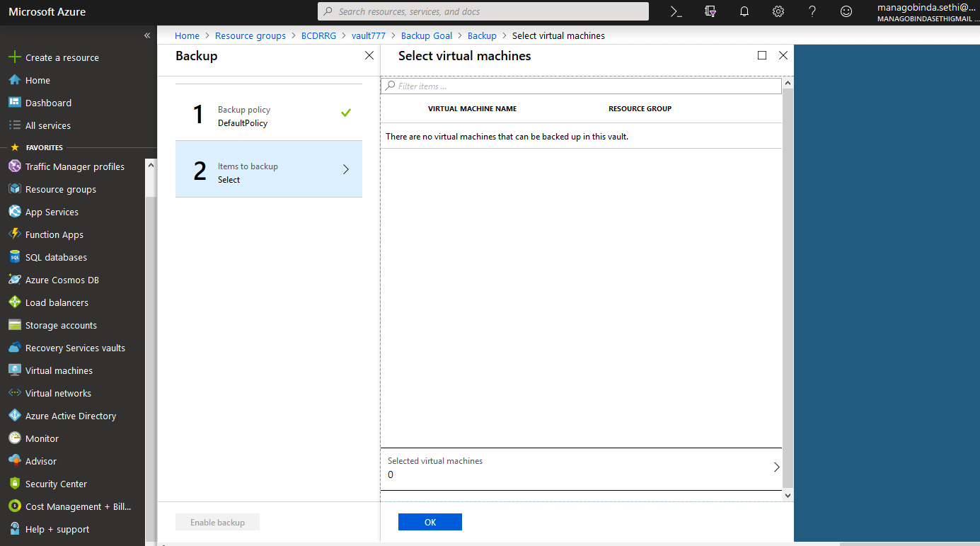Viewport: 980px width, 546px height.
Task: Click the Storage accounts icon
Action: (14, 325)
